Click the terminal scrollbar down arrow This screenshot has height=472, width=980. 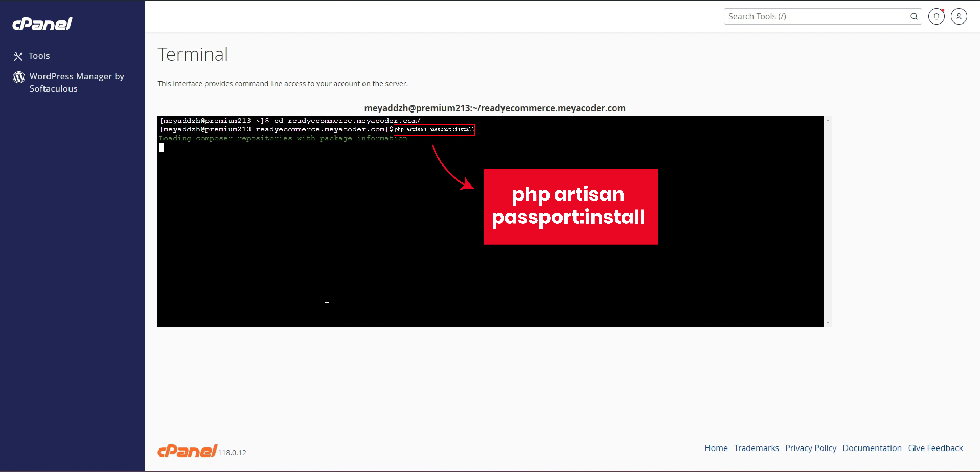pyautogui.click(x=828, y=323)
